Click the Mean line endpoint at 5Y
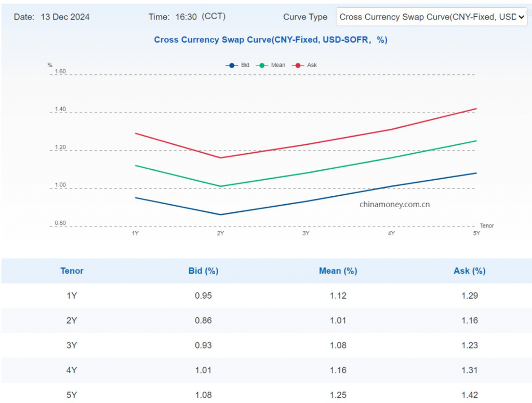This screenshot has height=403, width=532. click(476, 141)
